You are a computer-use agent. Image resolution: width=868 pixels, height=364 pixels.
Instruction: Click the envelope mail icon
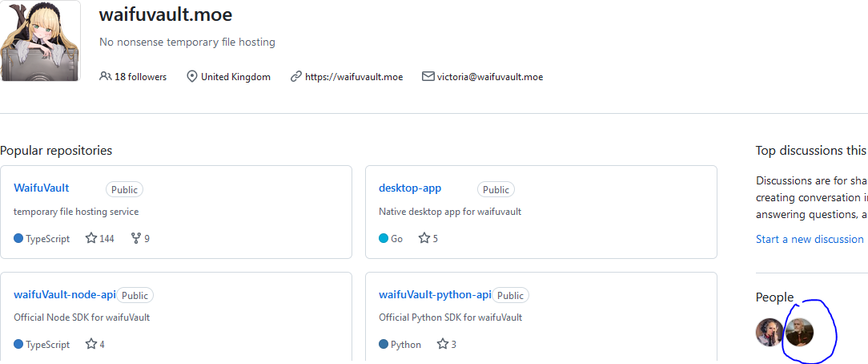click(428, 76)
